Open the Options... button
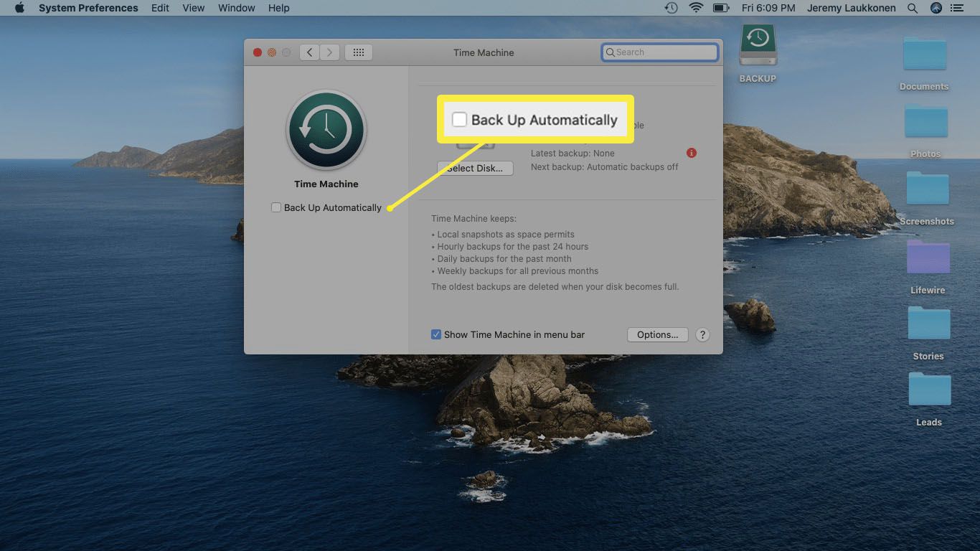 [658, 335]
